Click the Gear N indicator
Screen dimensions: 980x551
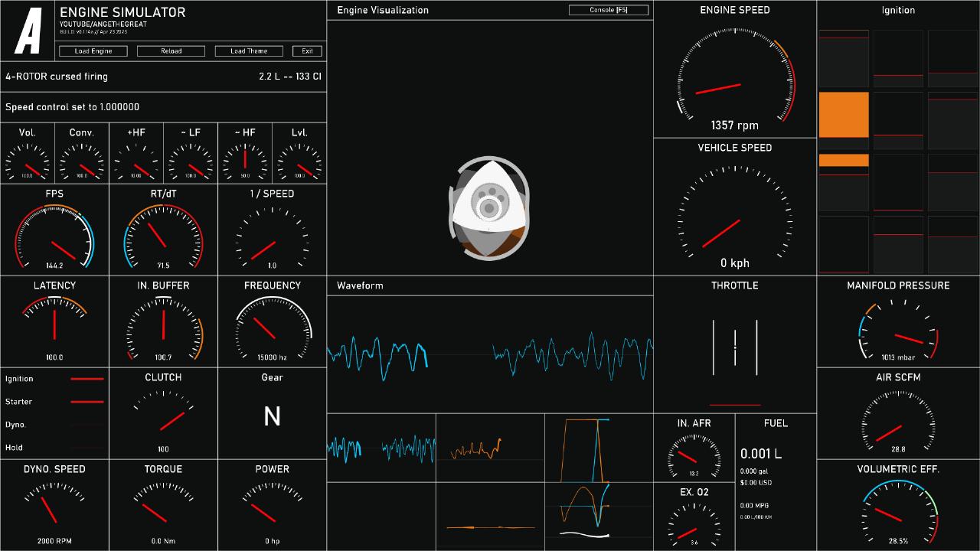click(272, 416)
